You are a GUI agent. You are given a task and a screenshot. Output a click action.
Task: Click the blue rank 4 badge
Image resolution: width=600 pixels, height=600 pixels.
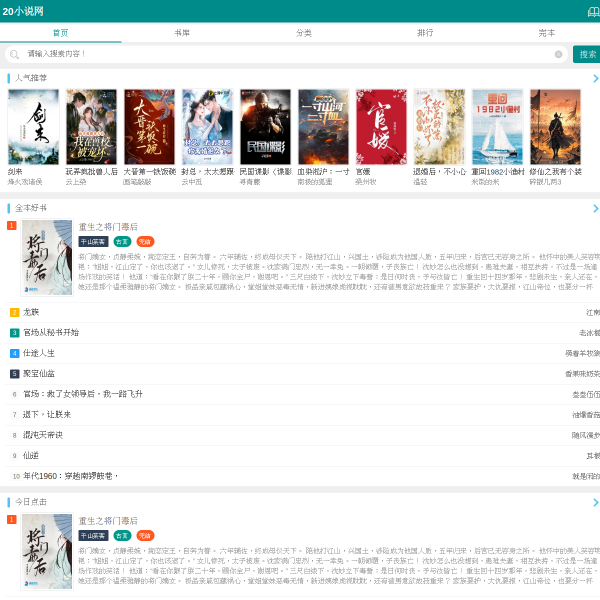pos(14,354)
